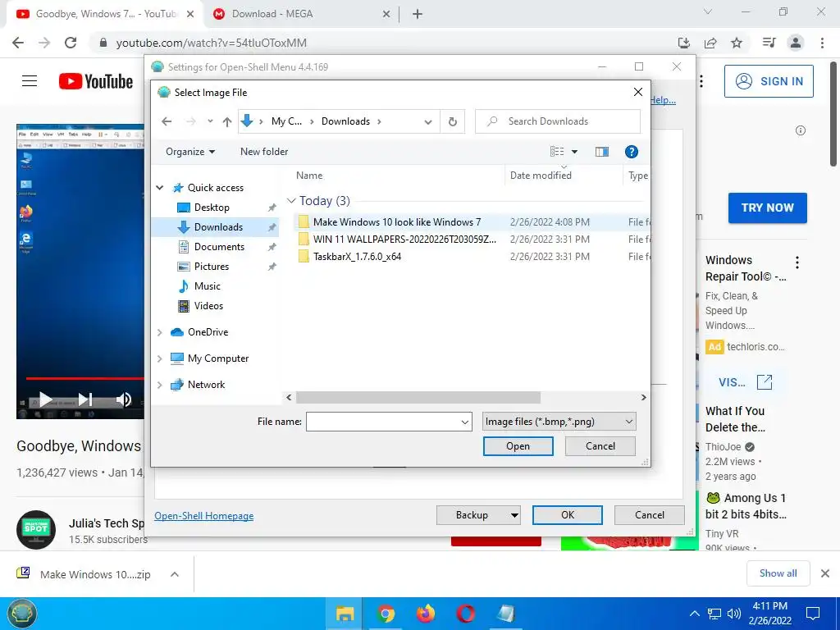Click the Share this page icon in Chrome
This screenshot has height=630, width=840.
[x=710, y=43]
